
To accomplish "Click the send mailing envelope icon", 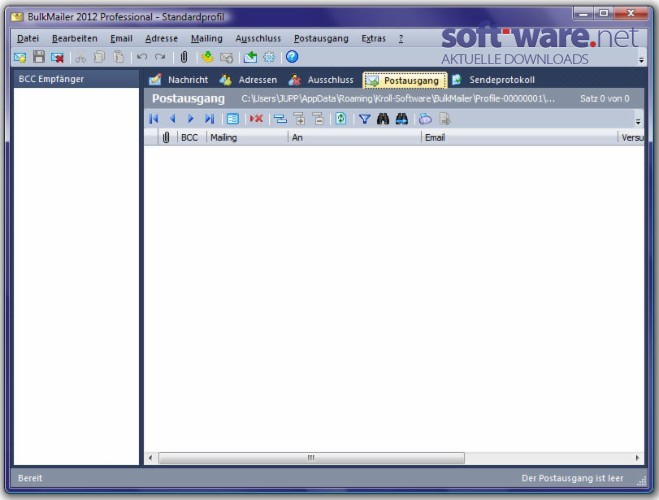I will tap(250, 57).
